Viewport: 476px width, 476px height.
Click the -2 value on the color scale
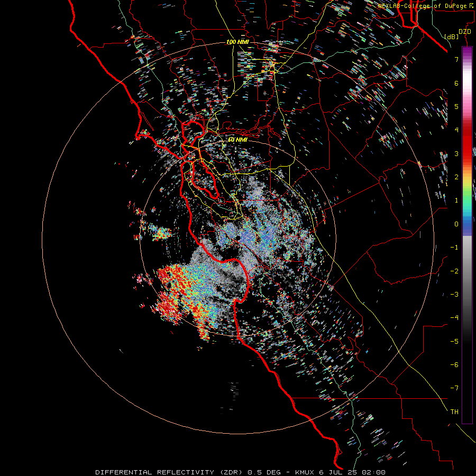click(454, 271)
